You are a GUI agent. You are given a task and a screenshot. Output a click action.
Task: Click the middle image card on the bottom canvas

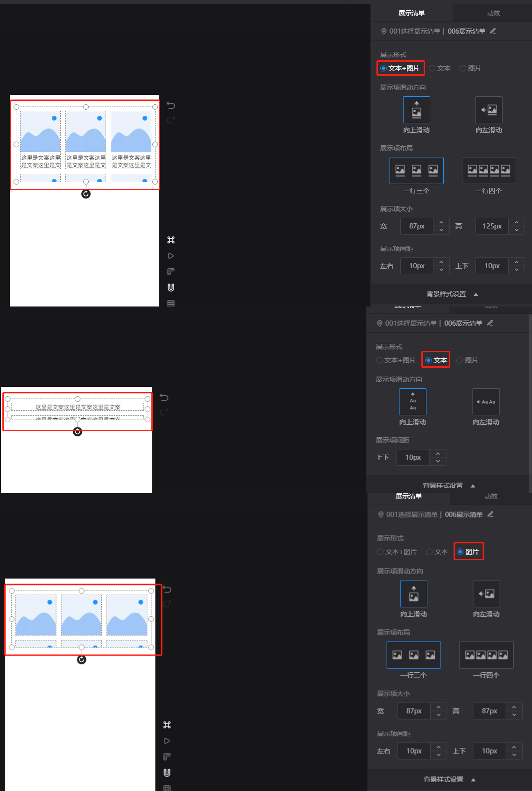coord(81,615)
